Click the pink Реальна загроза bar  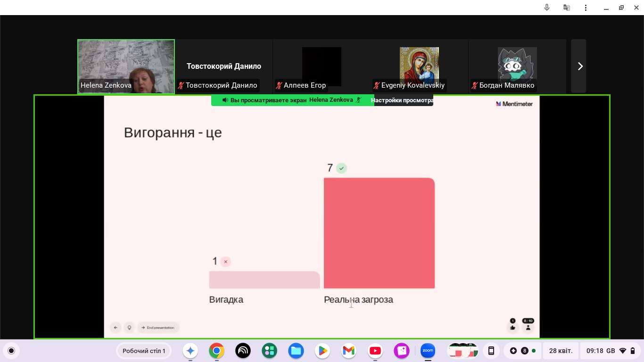click(x=379, y=233)
